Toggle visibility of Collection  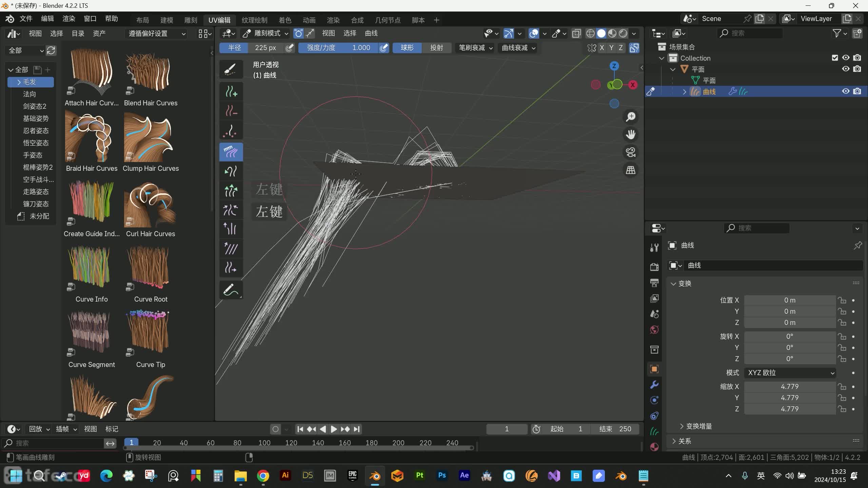click(846, 58)
